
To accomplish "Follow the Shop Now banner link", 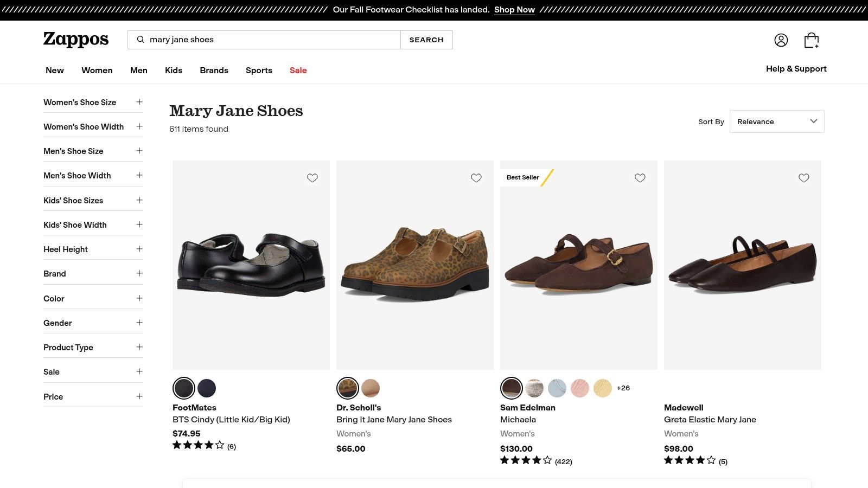I will point(514,10).
